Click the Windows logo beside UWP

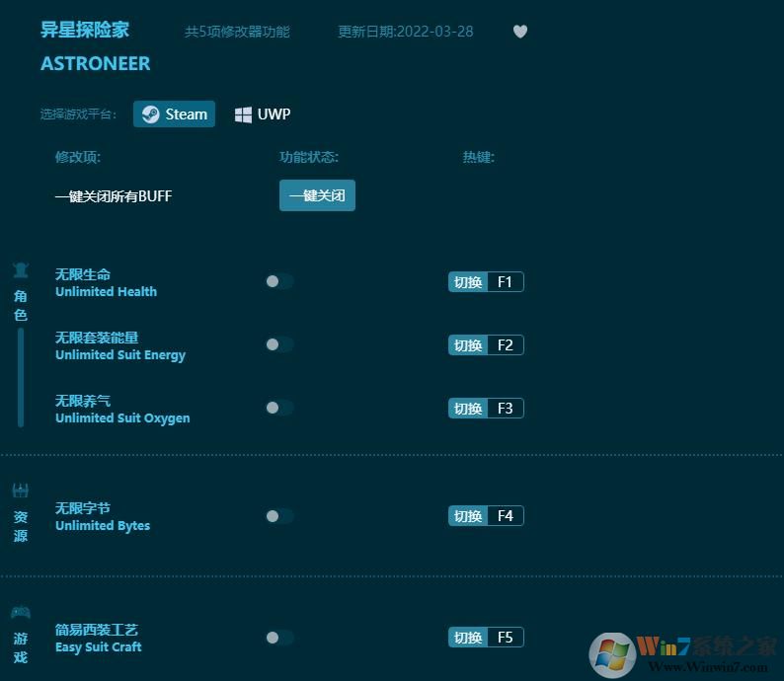tap(243, 114)
